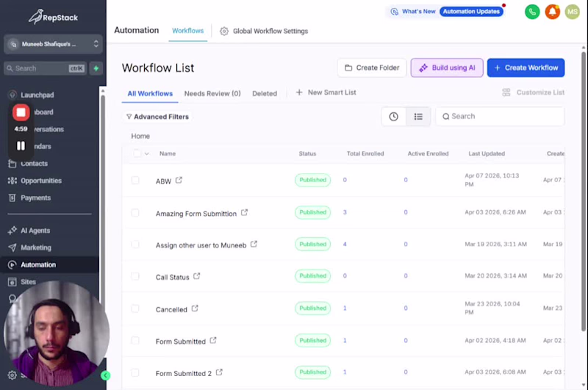Click the RepStack logo

[53, 17]
